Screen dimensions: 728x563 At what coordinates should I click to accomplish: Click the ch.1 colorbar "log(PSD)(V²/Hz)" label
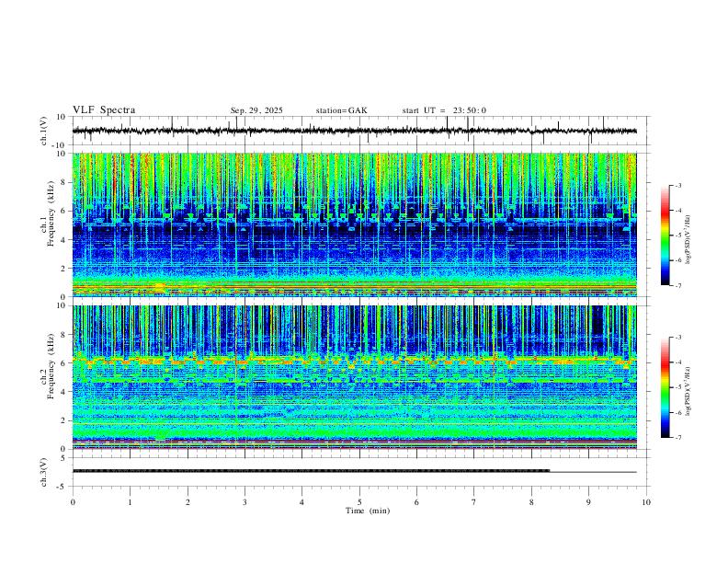[x=688, y=240]
